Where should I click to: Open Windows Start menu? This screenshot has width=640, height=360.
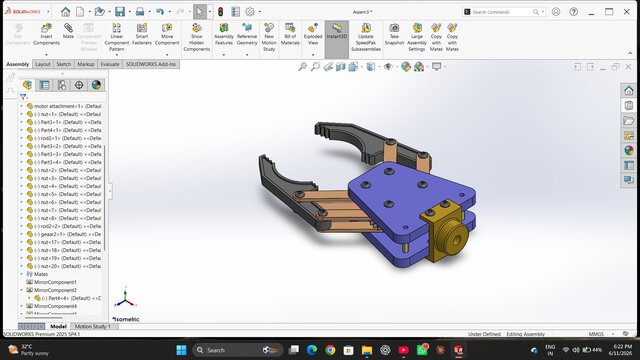181,350
